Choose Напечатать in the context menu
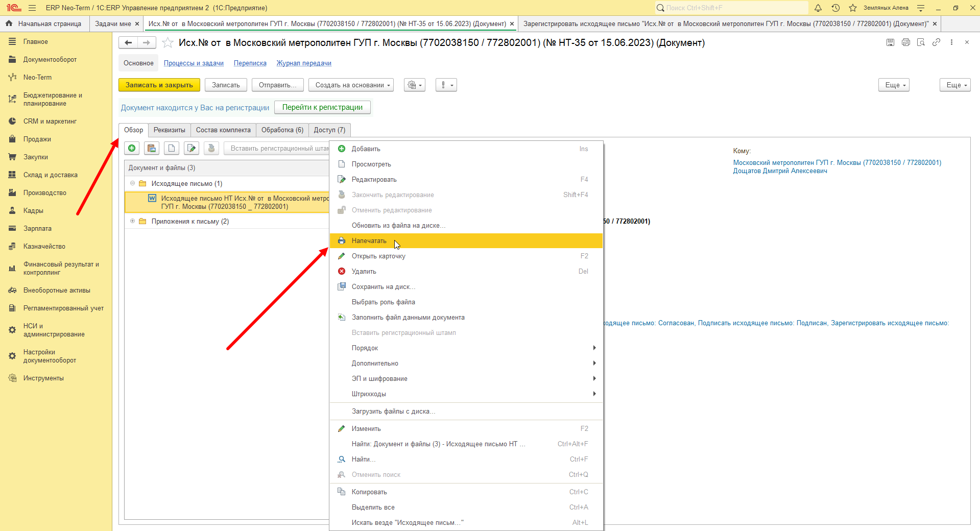This screenshot has width=980, height=531. (x=466, y=240)
